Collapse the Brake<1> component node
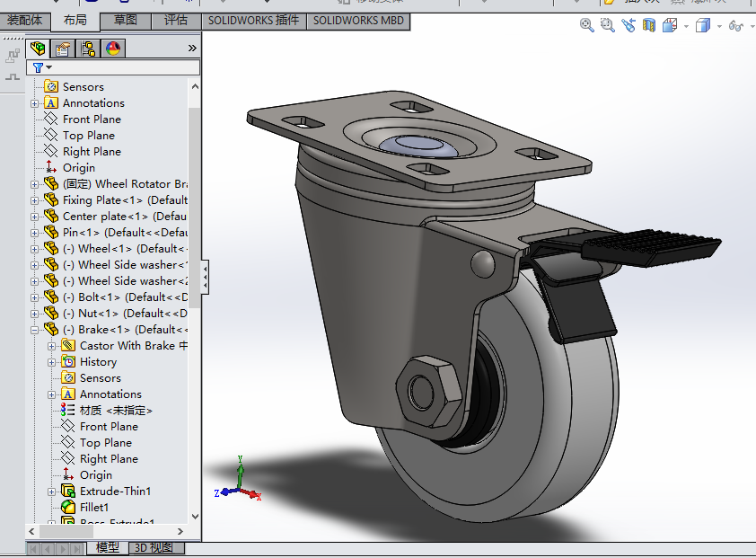This screenshot has height=558, width=756. pyautogui.click(x=35, y=330)
